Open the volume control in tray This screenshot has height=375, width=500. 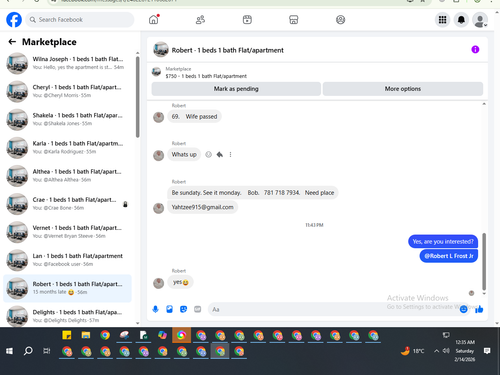[x=446, y=351]
